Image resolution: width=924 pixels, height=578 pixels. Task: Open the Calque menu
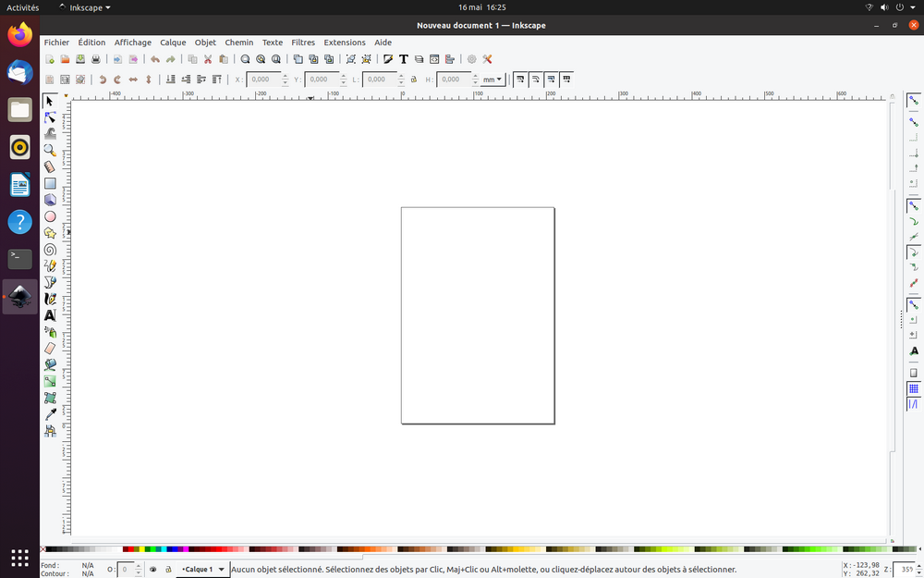coord(173,43)
